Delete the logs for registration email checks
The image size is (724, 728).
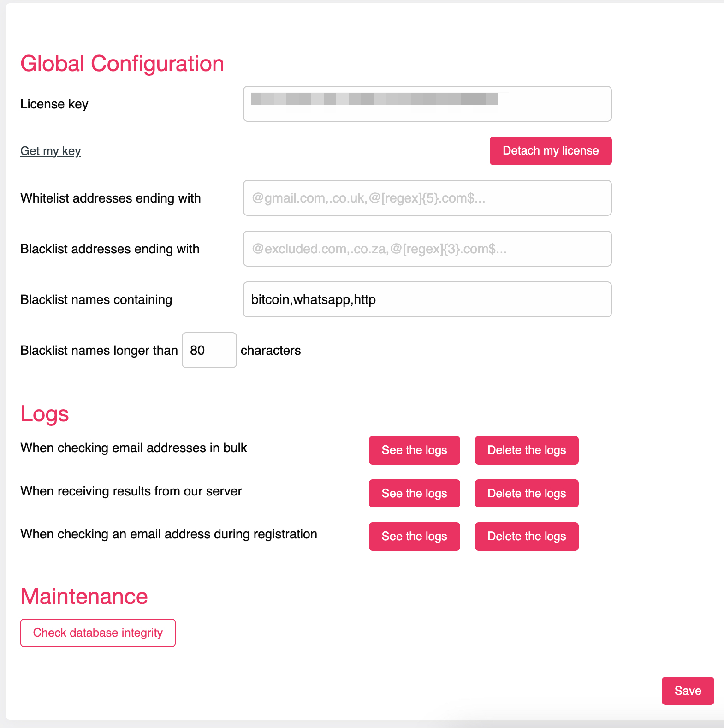coord(527,536)
